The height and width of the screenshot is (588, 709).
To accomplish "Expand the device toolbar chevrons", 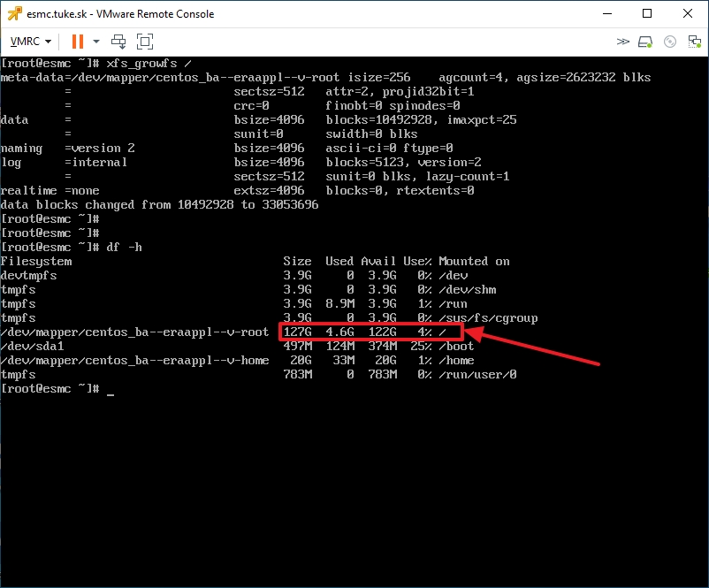I will tap(622, 42).
